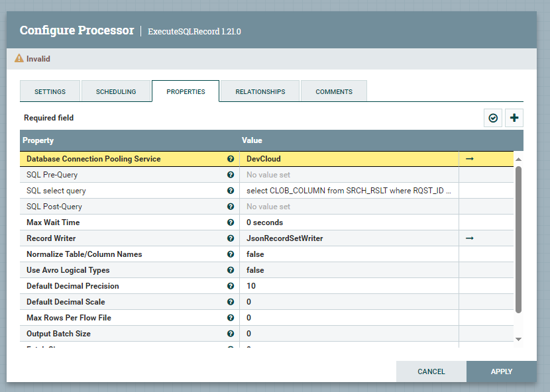
Task: Click help icon for Normalize Table/Column Names
Action: pyautogui.click(x=231, y=254)
